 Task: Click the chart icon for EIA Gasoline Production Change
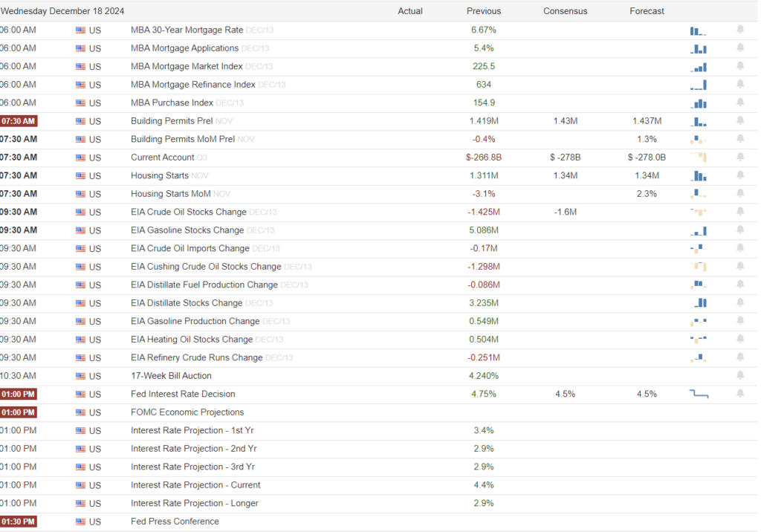point(697,321)
